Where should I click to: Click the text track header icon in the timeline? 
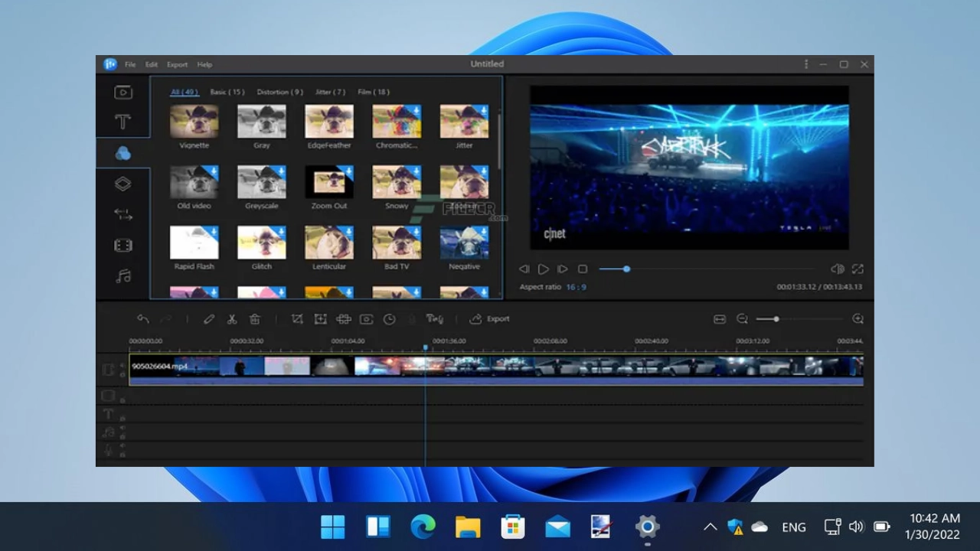(x=108, y=414)
